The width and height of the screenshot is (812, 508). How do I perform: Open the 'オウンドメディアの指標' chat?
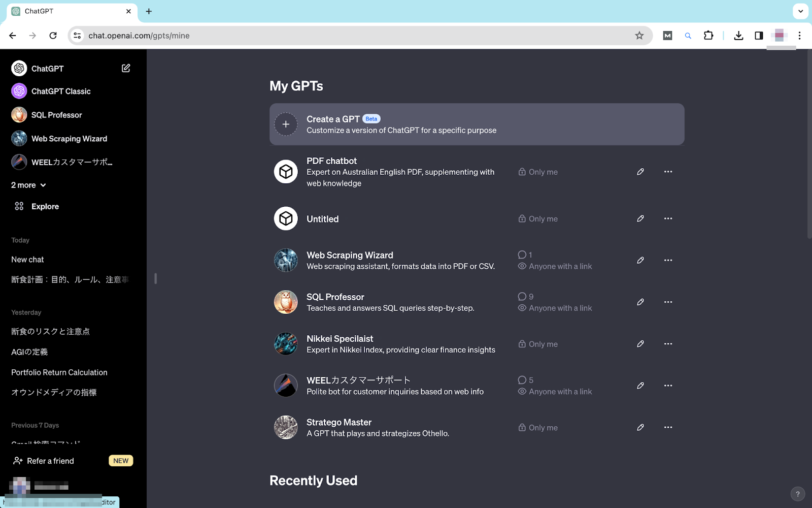pyautogui.click(x=54, y=392)
